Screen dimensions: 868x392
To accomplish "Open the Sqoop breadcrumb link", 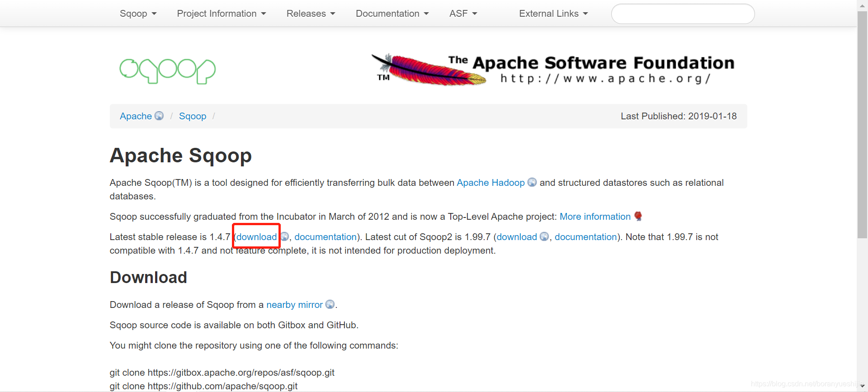I will point(193,116).
